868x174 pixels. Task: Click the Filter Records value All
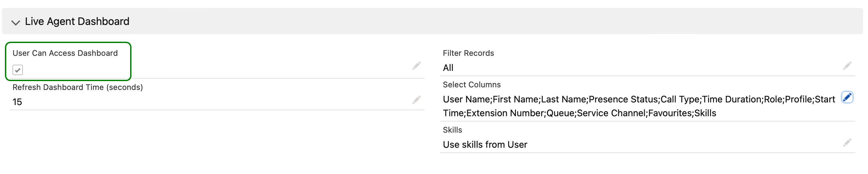pos(448,68)
